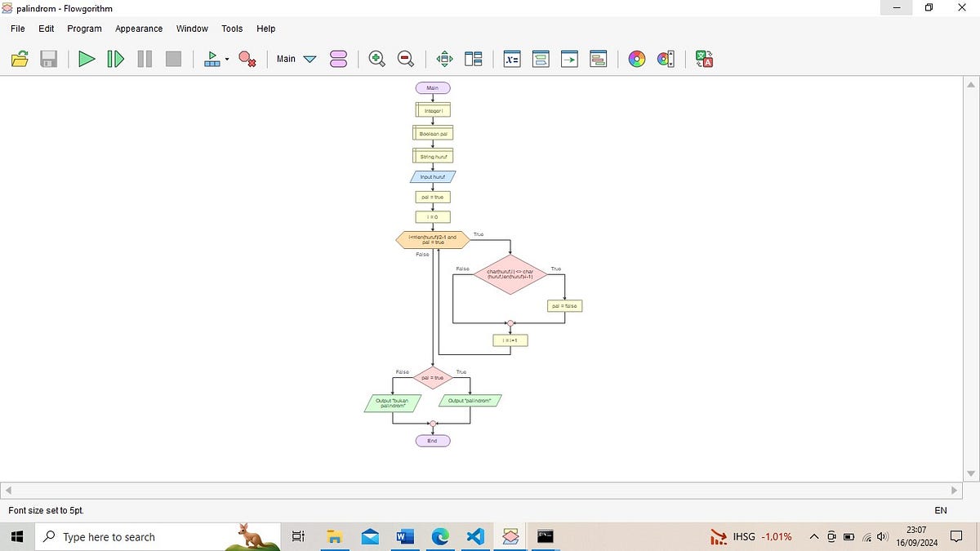980x551 pixels.
Task: Select the 'Boolean pal' declare shape
Action: (433, 133)
